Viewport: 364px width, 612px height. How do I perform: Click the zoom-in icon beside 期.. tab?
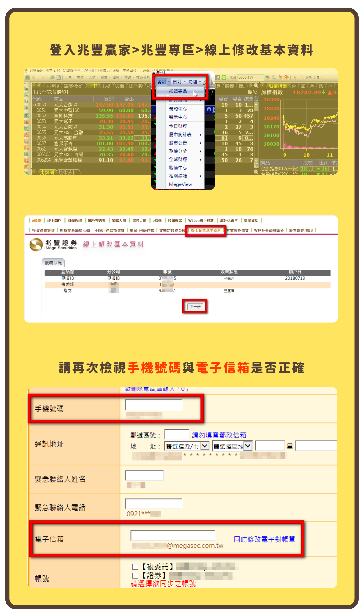click(x=256, y=86)
